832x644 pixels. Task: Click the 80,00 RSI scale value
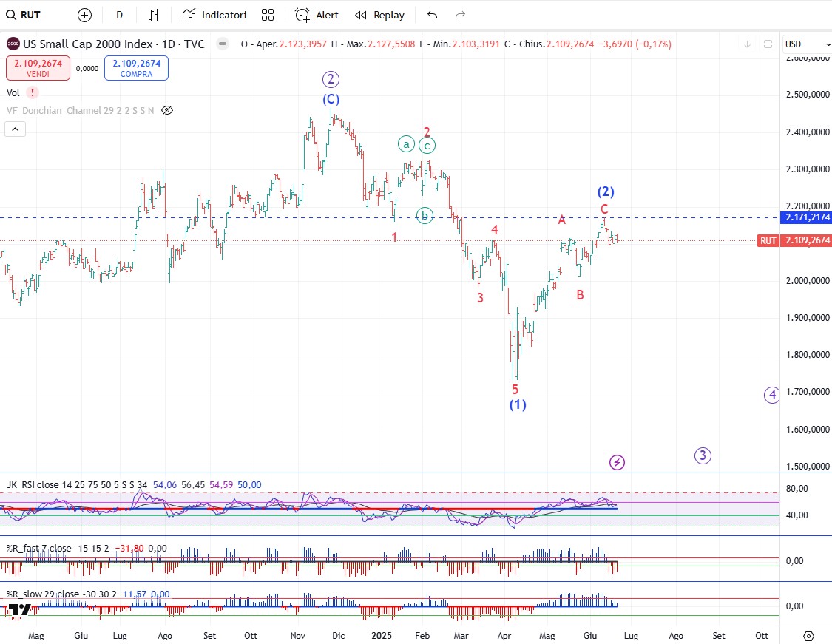[797, 489]
